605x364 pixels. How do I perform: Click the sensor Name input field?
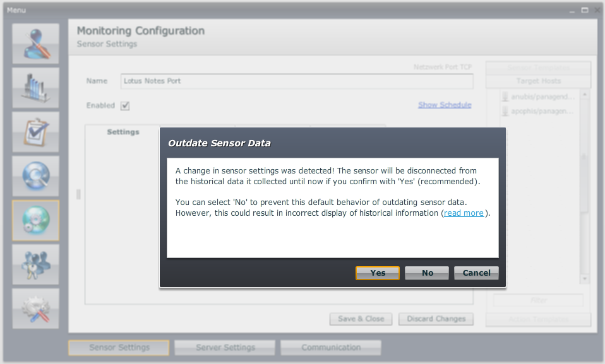coord(296,81)
